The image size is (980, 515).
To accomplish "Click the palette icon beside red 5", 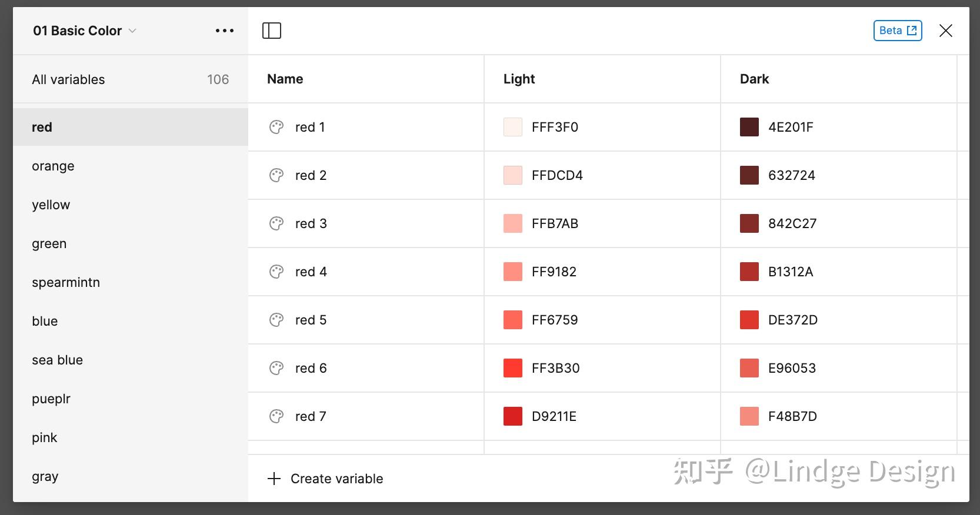I will tap(276, 320).
